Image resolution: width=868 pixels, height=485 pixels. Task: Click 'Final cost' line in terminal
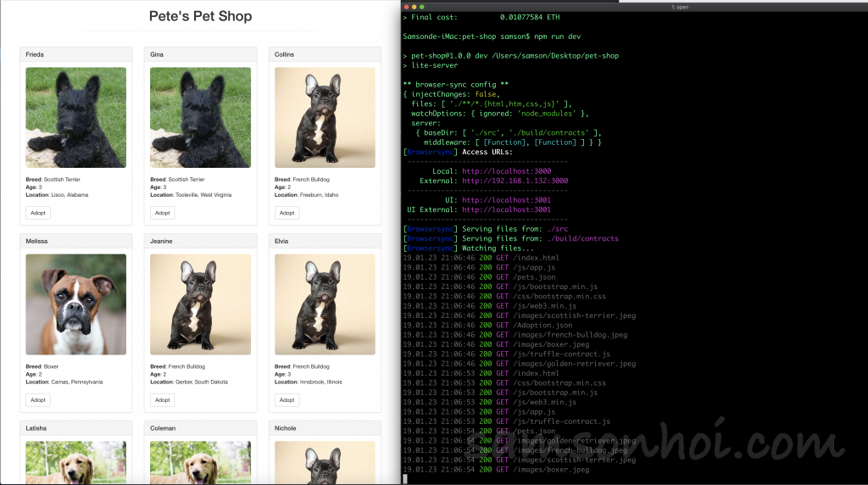click(x=481, y=17)
